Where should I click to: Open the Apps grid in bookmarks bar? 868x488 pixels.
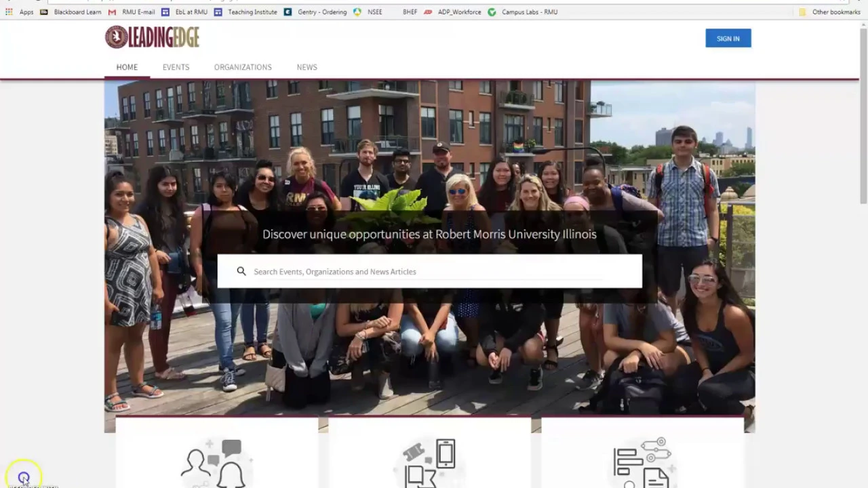click(x=20, y=12)
